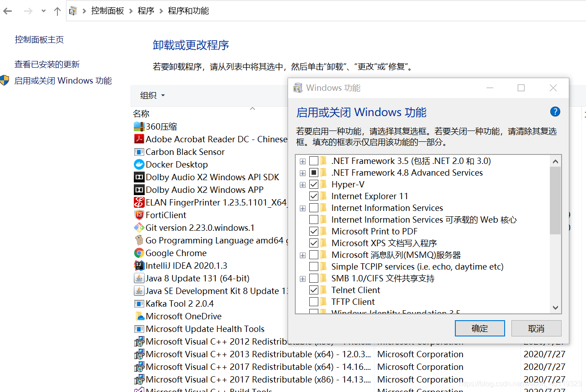Check Simple TCPIP services checkbox
This screenshot has width=586, height=392.
click(314, 266)
